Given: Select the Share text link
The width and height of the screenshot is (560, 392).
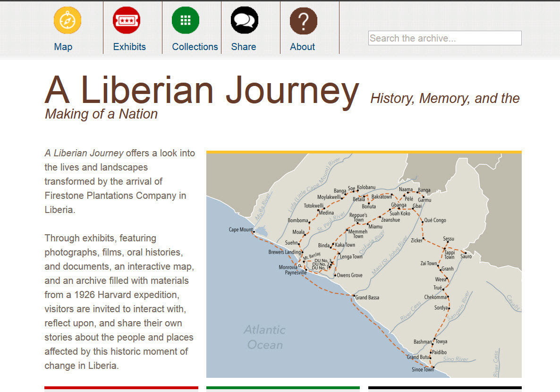Looking at the screenshot, I should coord(244,47).
